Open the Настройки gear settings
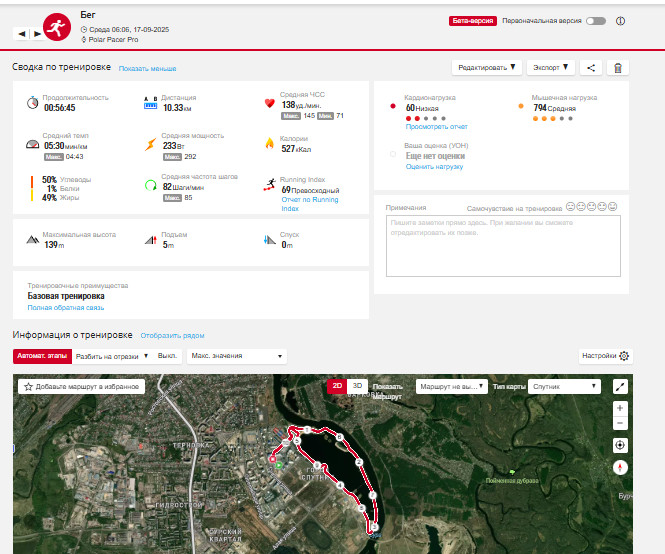The height and width of the screenshot is (554, 665). click(x=624, y=356)
